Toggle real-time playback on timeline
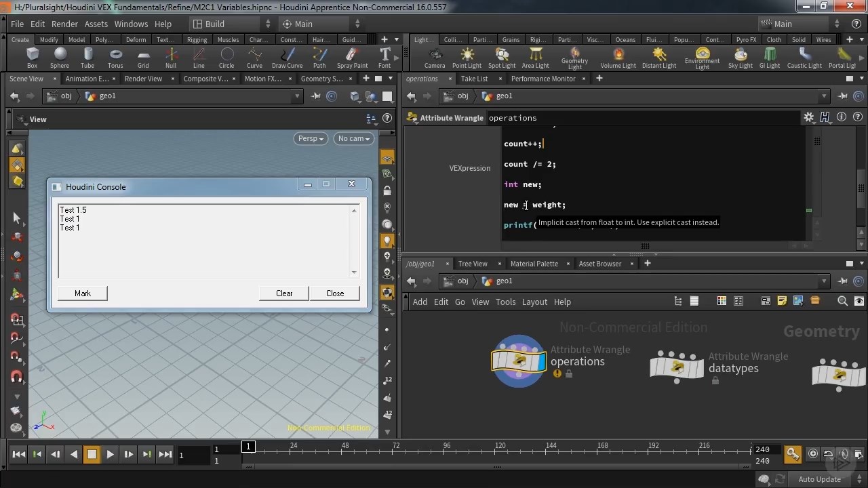This screenshot has height=488, width=868. [x=812, y=454]
